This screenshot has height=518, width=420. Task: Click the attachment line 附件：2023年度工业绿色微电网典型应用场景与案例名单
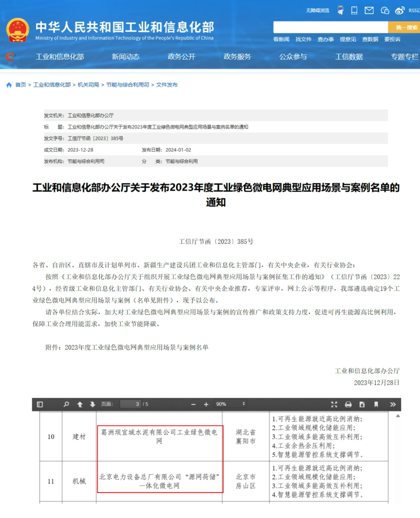pos(127,347)
